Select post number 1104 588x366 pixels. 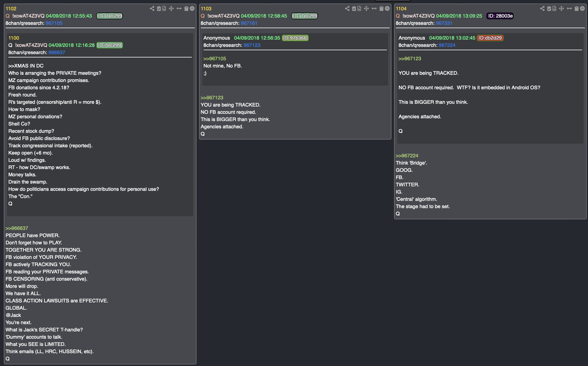point(401,9)
